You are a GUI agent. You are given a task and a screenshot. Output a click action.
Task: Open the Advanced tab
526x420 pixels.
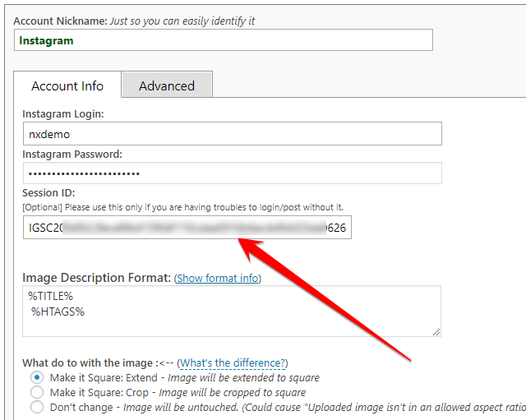(x=167, y=85)
